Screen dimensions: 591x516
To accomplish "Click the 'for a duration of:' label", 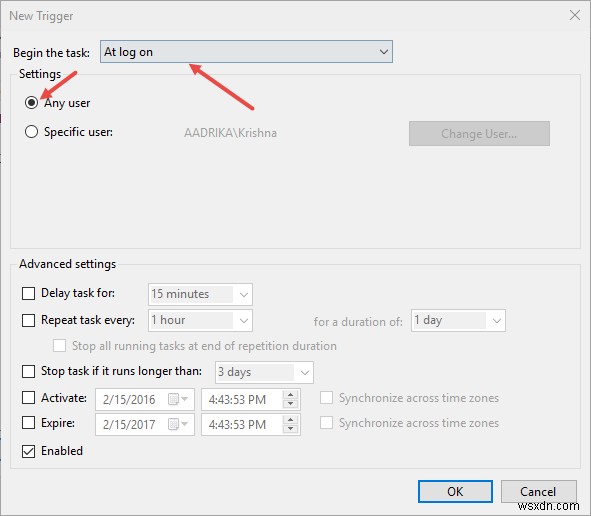I will tap(358, 322).
